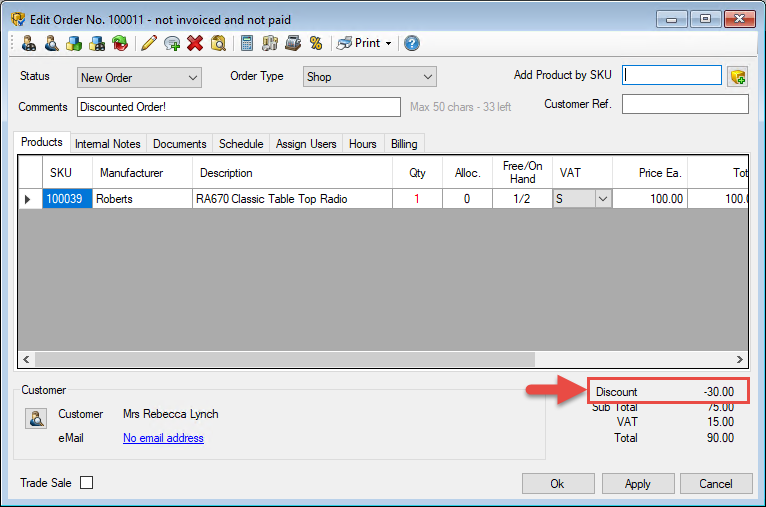Click the customer lookup icon beside Customer
Viewport: 766px width, 507px height.
[35, 419]
